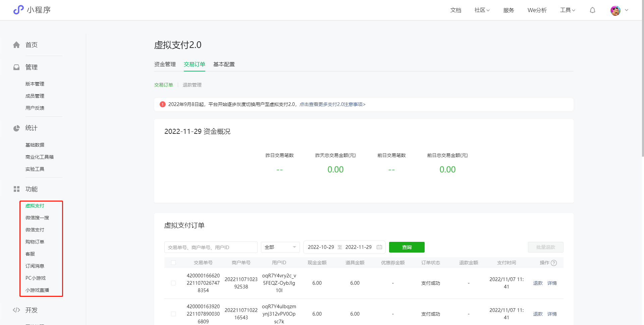Click the green 查询 button

point(407,247)
